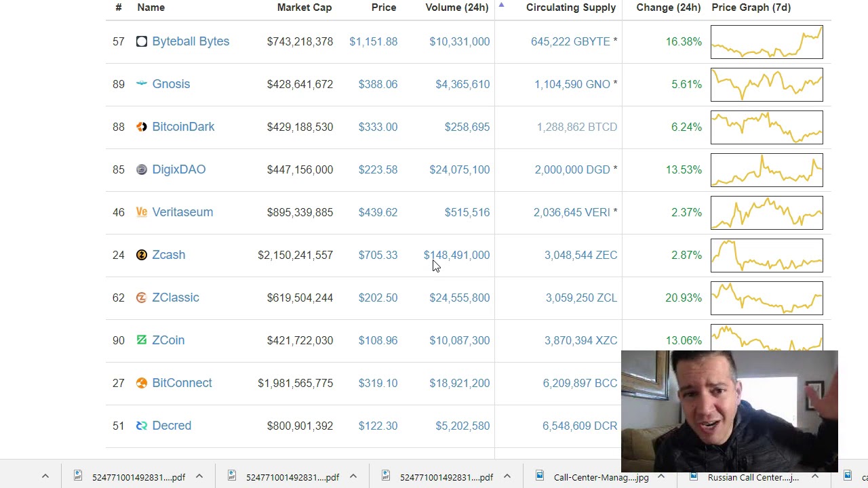Viewport: 868px width, 488px height.
Task: Open the ZCoin currency link
Action: tap(168, 340)
